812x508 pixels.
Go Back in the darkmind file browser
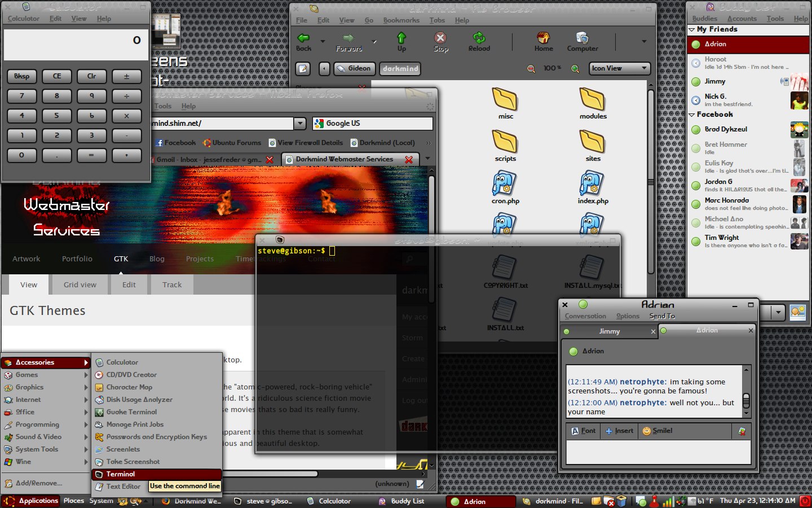click(303, 42)
